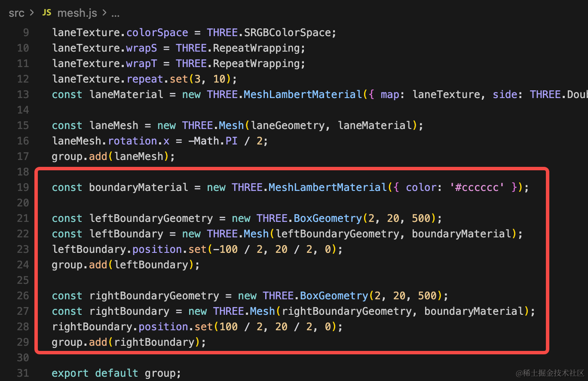Click 'leftBoundary' declaration on line 22
This screenshot has height=381, width=588.
coord(126,234)
